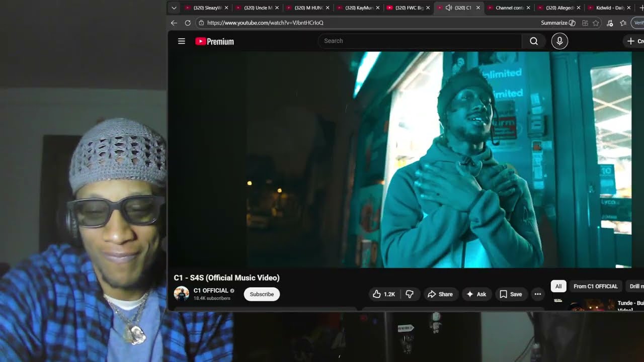
Task: Activate voice search microphone
Action: tap(559, 41)
